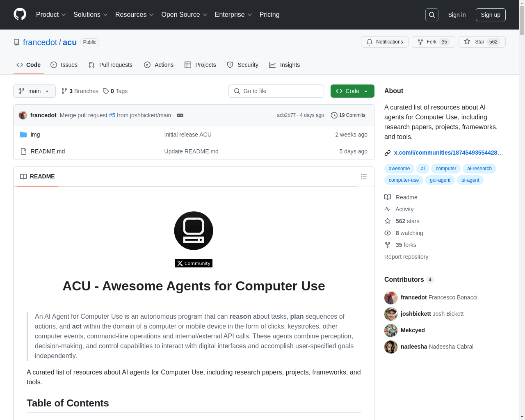
Task: Open the README outline list icon
Action: coord(364,177)
